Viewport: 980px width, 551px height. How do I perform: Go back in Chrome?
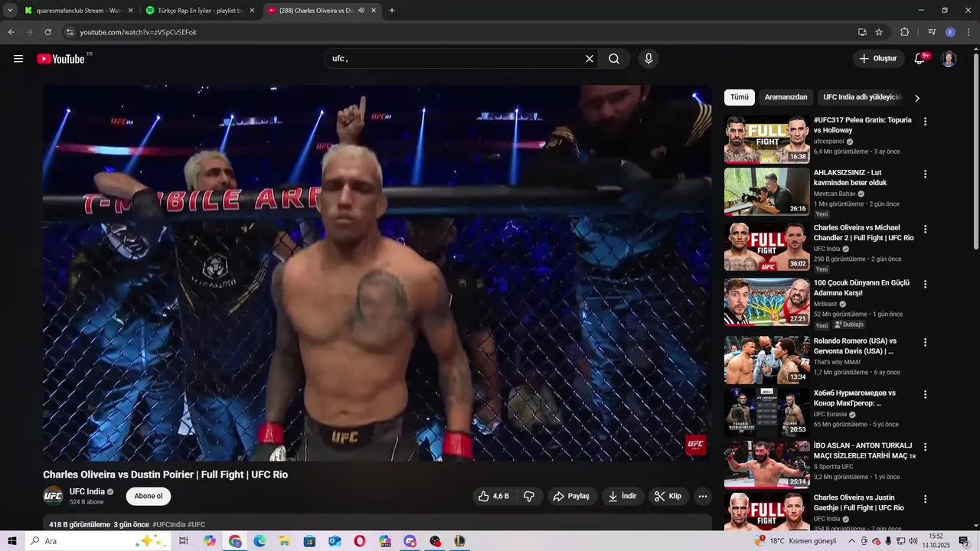11,32
